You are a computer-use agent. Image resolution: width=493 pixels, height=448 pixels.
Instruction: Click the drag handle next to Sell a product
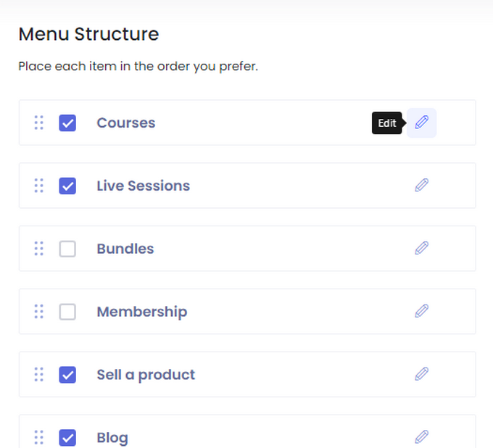(39, 375)
